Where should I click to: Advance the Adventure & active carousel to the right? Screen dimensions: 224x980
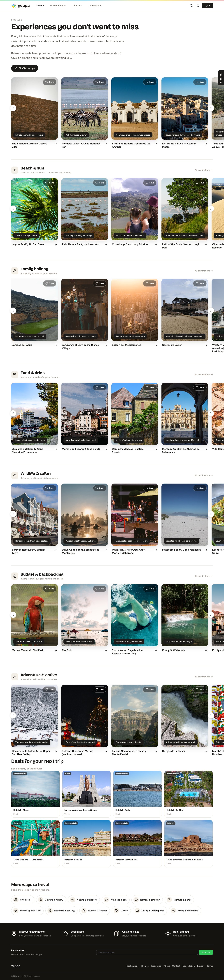click(x=211, y=715)
